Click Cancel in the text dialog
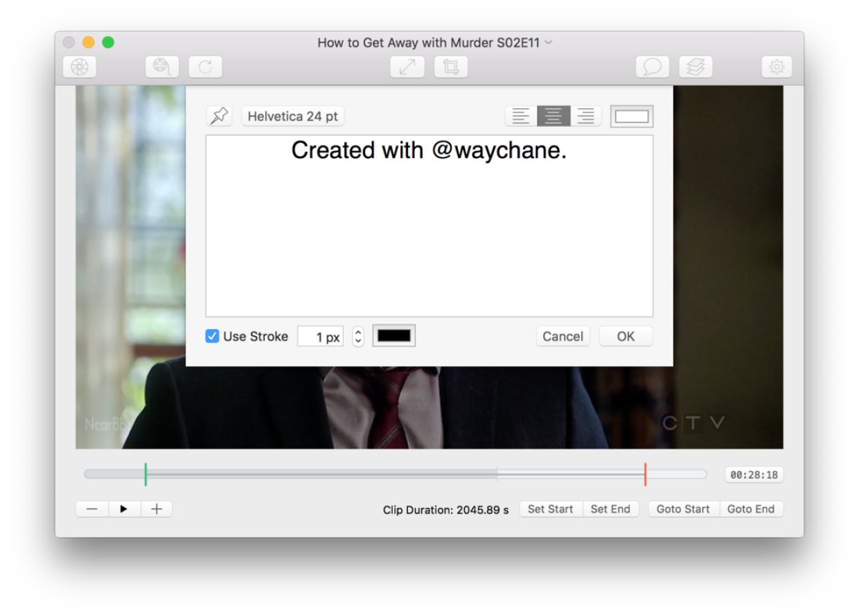Screen dimensions: 859x616 click(x=563, y=337)
